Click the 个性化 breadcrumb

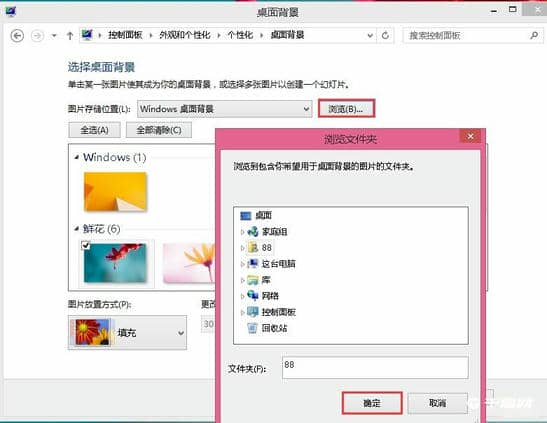[240, 35]
